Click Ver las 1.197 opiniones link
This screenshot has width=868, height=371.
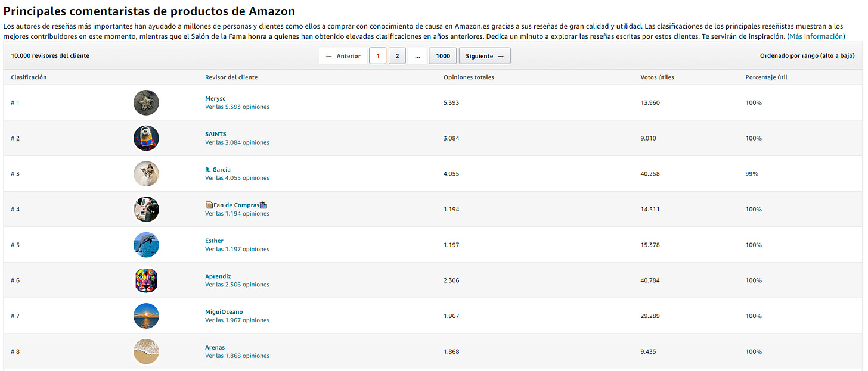pos(237,250)
